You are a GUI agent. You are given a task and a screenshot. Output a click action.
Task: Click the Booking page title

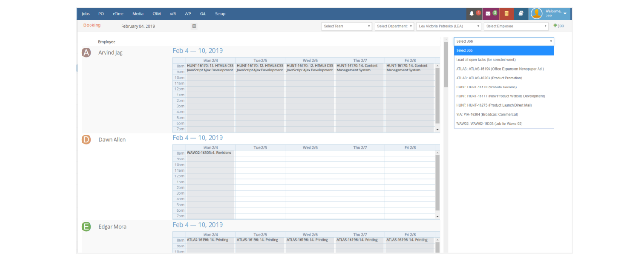(x=92, y=25)
